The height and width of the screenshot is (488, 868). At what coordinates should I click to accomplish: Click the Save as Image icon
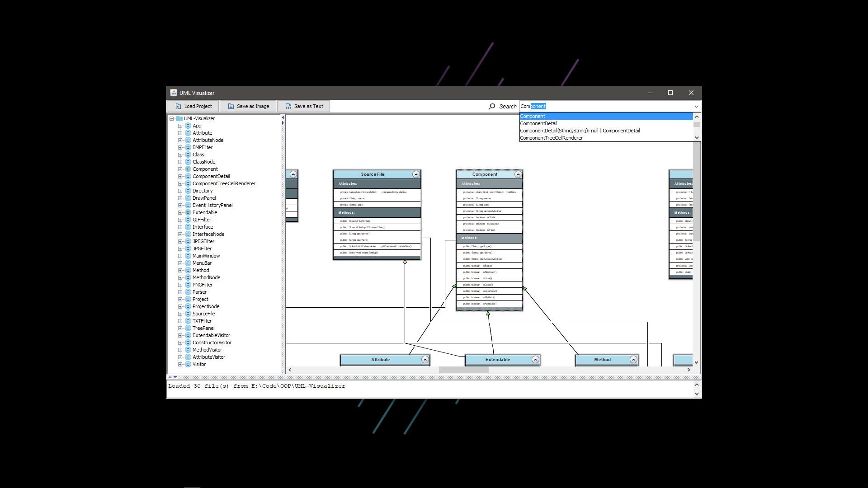tap(231, 106)
